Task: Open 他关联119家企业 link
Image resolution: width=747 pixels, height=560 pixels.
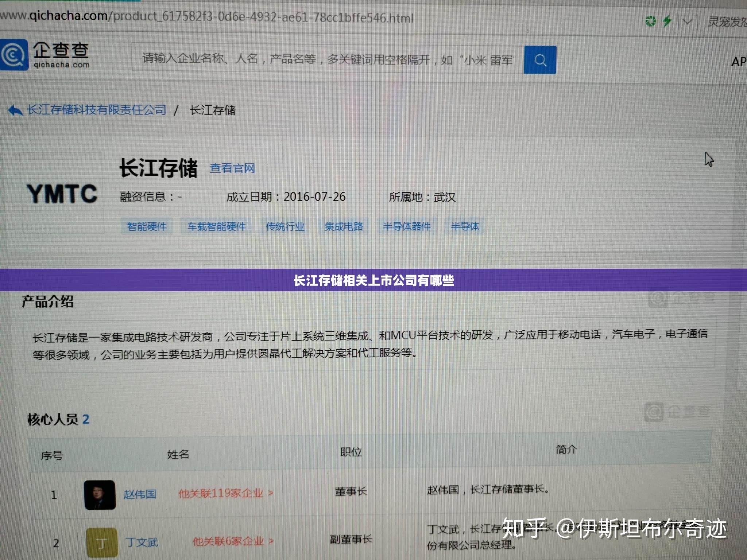Action: (225, 493)
